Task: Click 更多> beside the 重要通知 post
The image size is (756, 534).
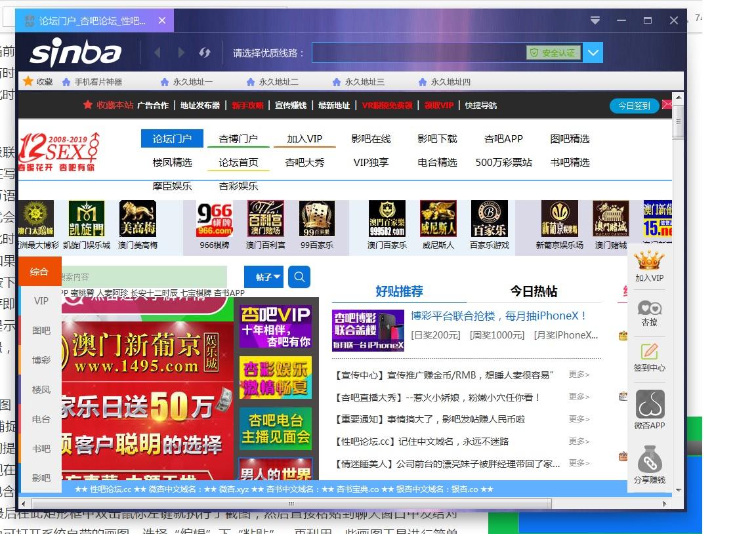Action: [579, 419]
